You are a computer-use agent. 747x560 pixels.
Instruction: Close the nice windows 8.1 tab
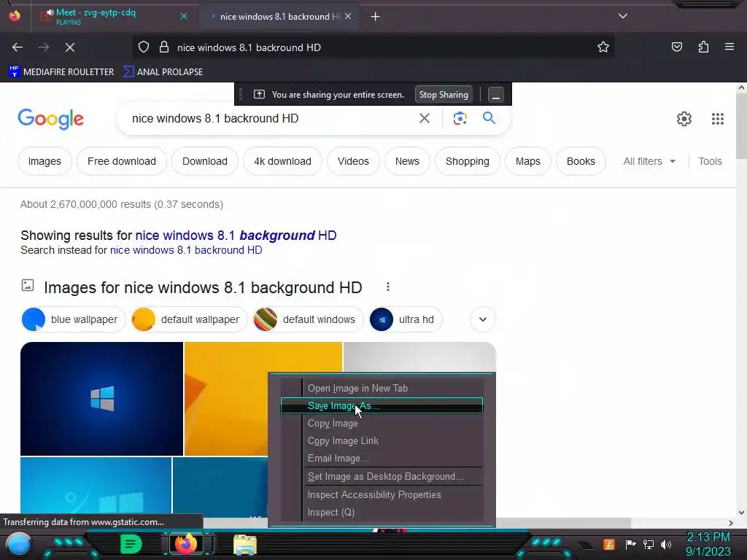click(348, 16)
